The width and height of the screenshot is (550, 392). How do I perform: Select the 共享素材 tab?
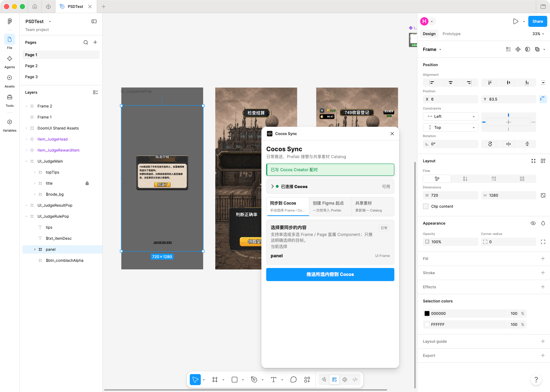(373, 206)
